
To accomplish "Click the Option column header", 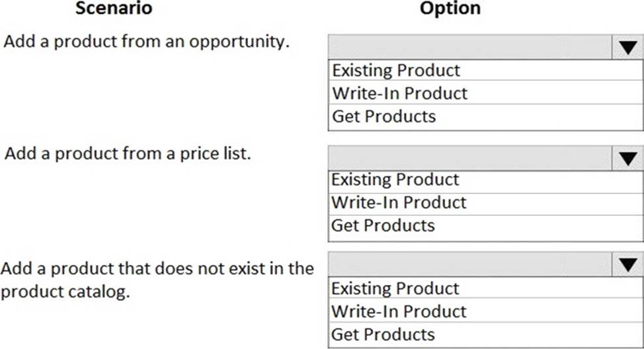I will pyautogui.click(x=450, y=9).
